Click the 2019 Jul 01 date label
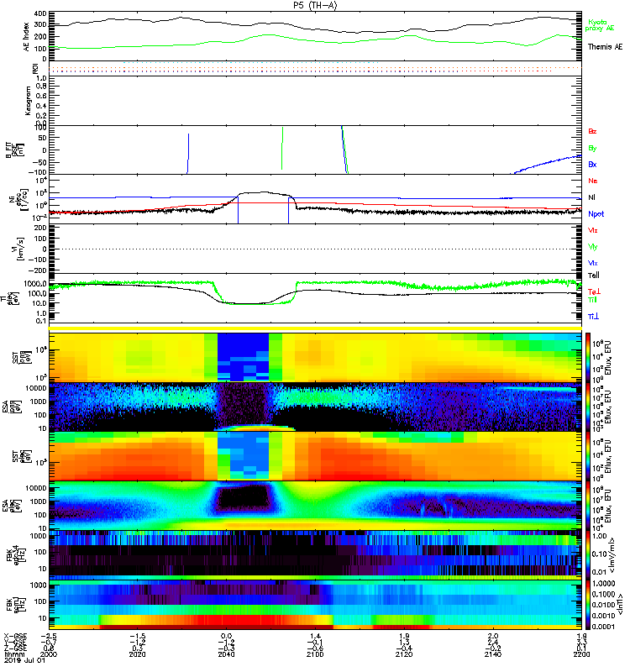The width and height of the screenshot is (630, 672). [x=24, y=660]
